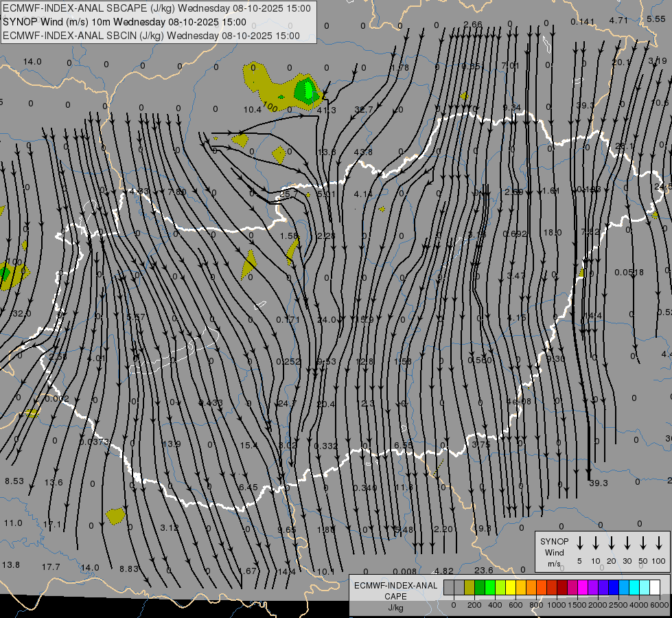Select the SYNOP Wind 10m title line
672x618 pixels.
tap(124, 21)
